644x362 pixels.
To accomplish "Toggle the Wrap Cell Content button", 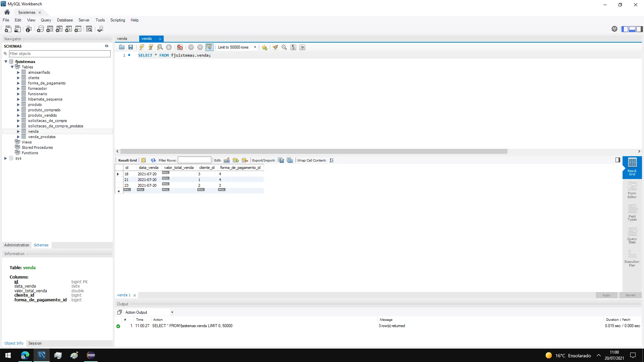I will (x=331, y=161).
